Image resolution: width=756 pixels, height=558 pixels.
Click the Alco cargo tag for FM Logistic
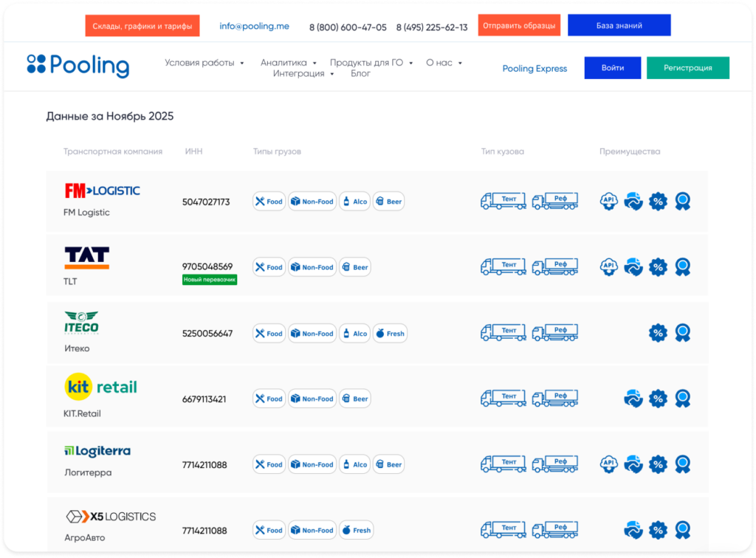[354, 201]
